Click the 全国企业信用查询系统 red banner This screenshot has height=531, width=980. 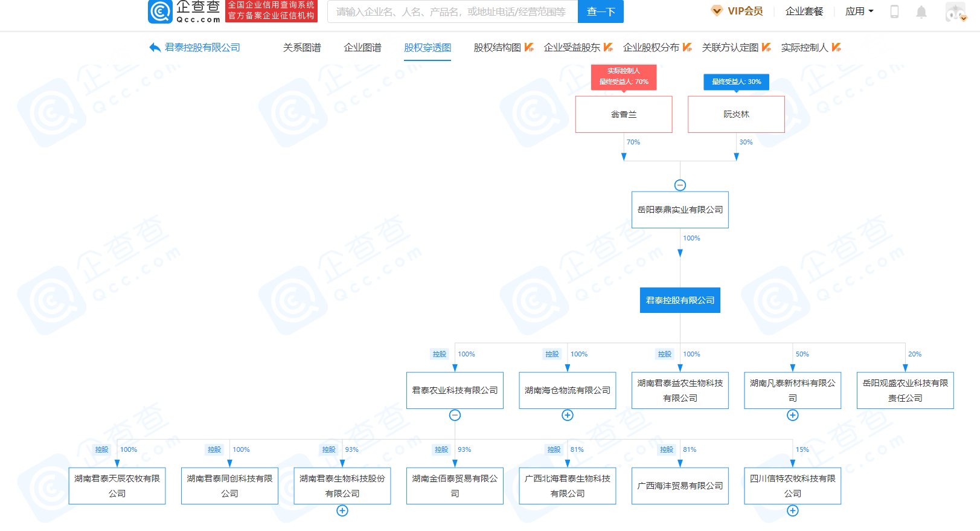pyautogui.click(x=271, y=11)
